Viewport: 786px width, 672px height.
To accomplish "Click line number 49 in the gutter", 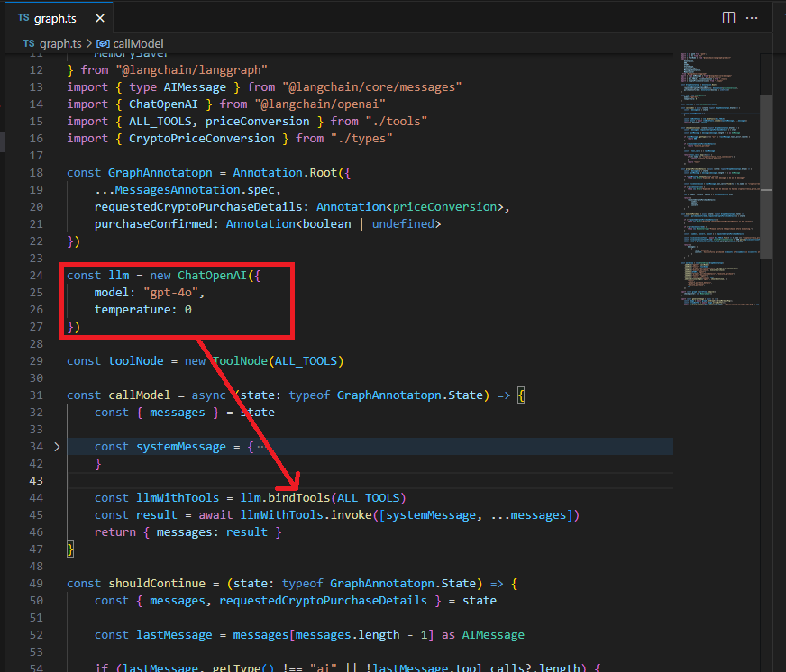I will [36, 584].
